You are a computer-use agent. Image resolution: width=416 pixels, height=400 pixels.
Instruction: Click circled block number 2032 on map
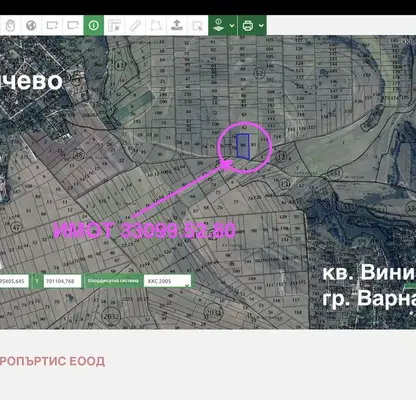click(111, 315)
